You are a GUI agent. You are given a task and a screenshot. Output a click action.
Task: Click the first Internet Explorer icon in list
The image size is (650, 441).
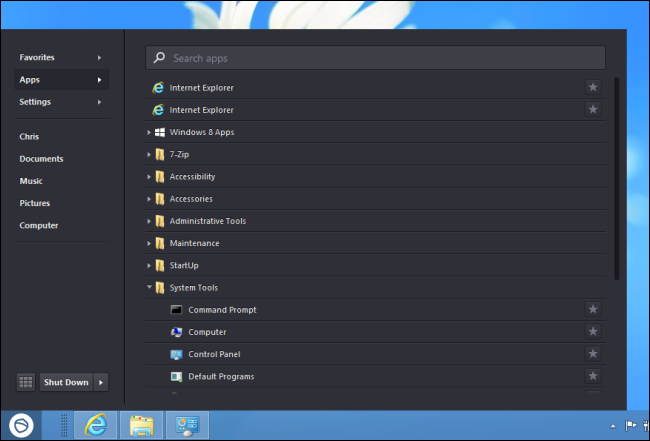coord(158,87)
